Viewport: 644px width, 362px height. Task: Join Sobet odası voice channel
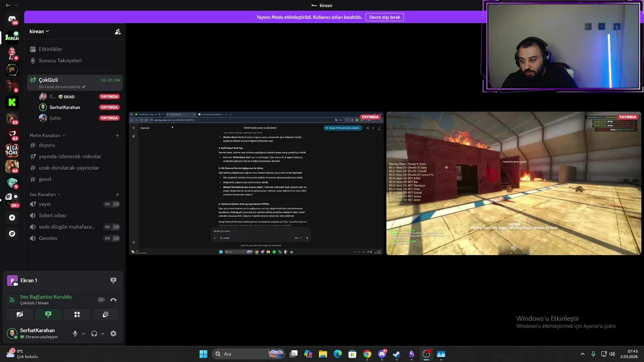click(x=74, y=215)
